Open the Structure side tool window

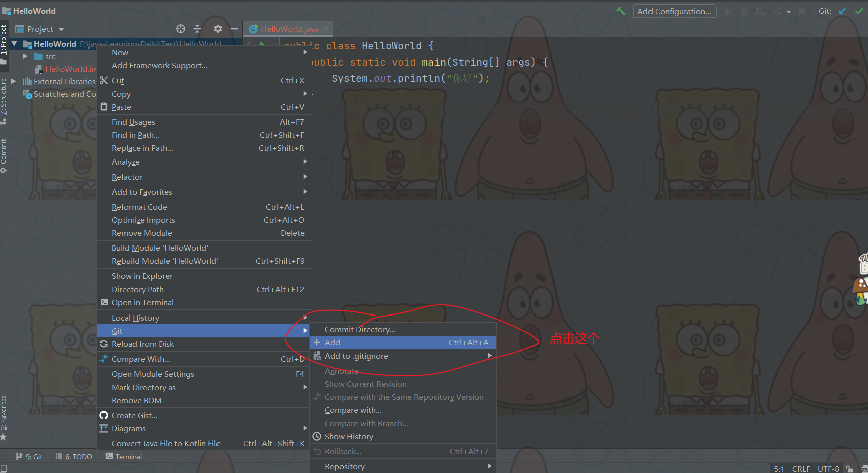[4, 101]
